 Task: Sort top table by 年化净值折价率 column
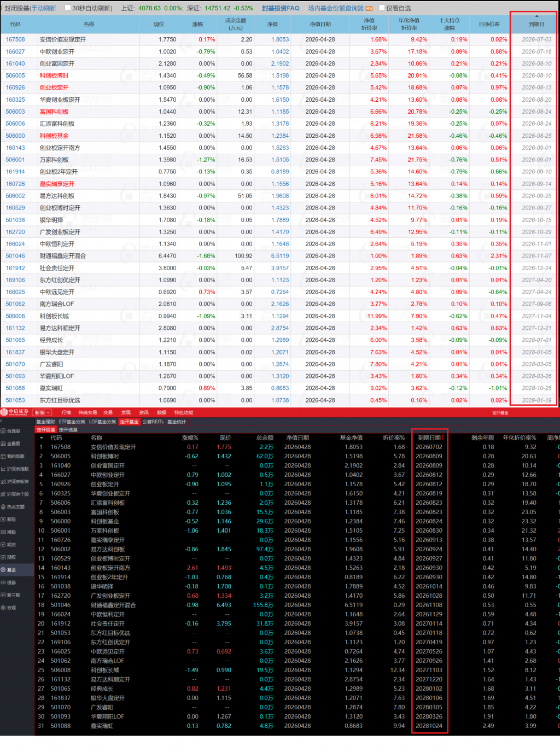409,24
